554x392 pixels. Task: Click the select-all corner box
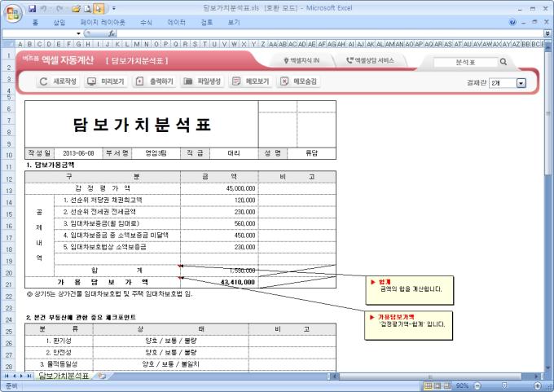coord(8,44)
